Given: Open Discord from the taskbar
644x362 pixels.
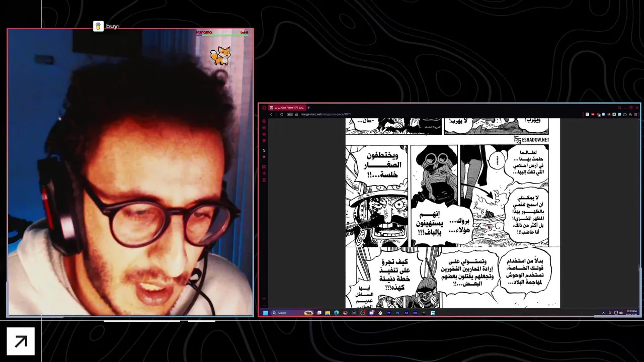Looking at the screenshot, I should [x=372, y=313].
